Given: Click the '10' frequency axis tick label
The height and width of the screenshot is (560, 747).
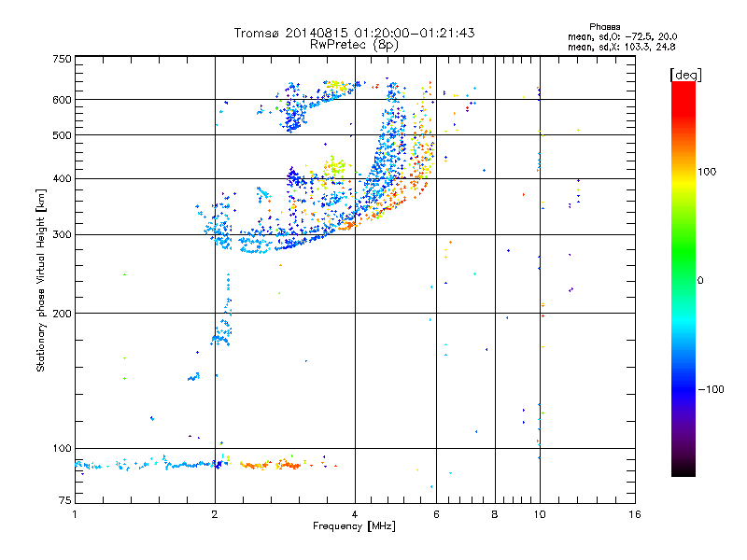Looking at the screenshot, I should tap(540, 514).
